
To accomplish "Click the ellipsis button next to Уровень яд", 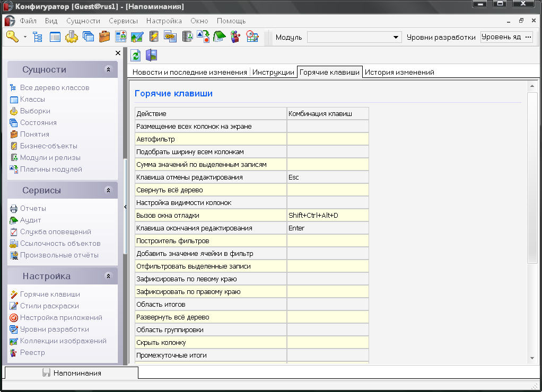I will [x=528, y=37].
